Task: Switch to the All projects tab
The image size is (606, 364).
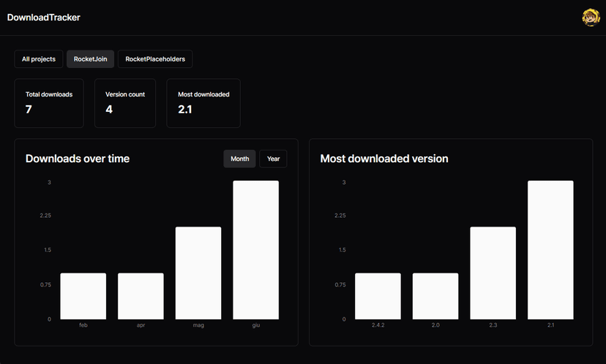Action: click(39, 59)
